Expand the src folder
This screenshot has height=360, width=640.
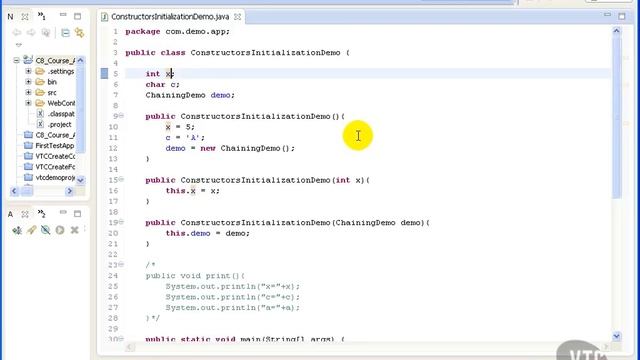28,92
